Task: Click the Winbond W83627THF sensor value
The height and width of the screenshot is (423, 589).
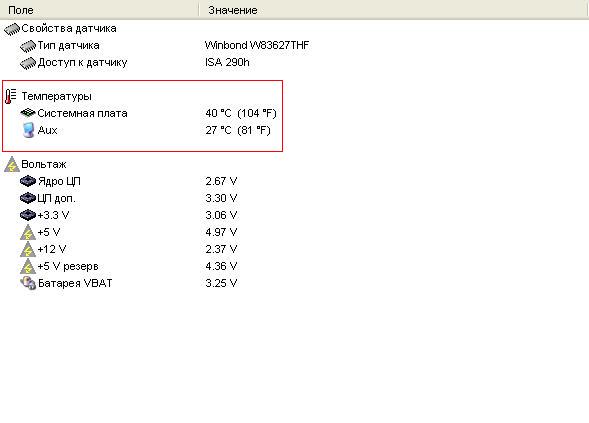Action: [x=257, y=45]
